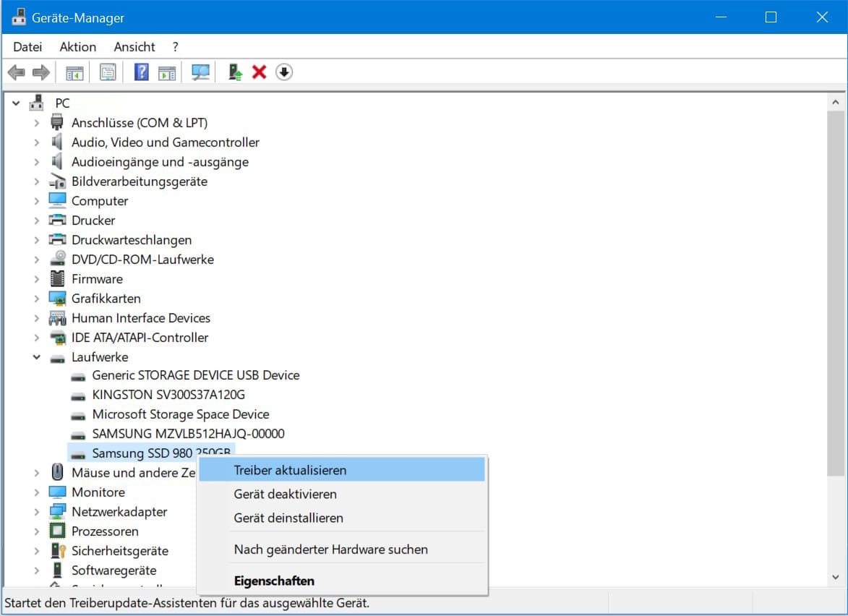Image resolution: width=848 pixels, height=616 pixels.
Task: Click the show/hide console tree icon
Action: [x=74, y=72]
